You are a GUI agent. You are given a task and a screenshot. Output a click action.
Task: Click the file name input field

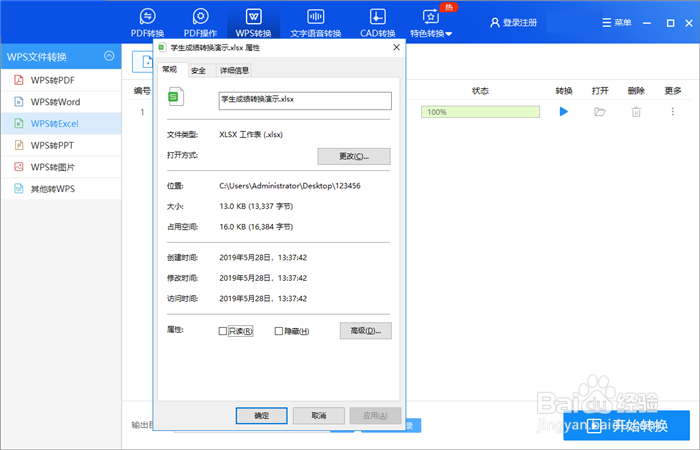pos(305,100)
